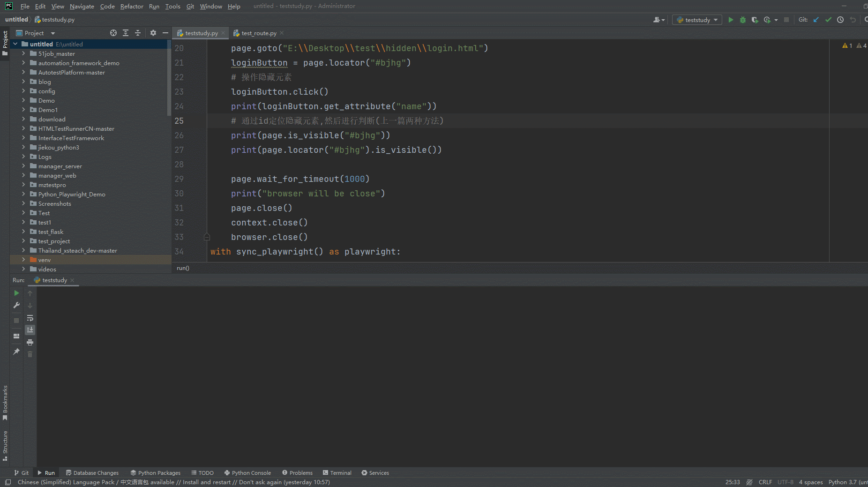The width and height of the screenshot is (868, 487).
Task: Open Project panel settings gear
Action: tap(153, 33)
